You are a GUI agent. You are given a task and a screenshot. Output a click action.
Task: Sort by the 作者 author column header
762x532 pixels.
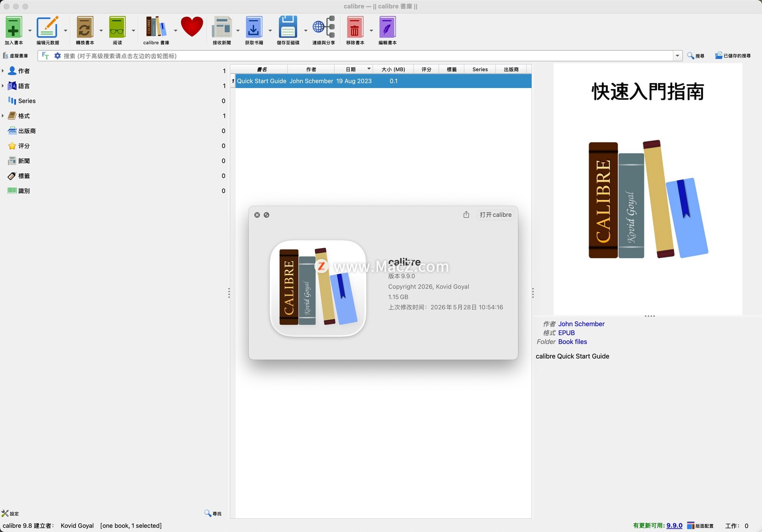pyautogui.click(x=311, y=69)
